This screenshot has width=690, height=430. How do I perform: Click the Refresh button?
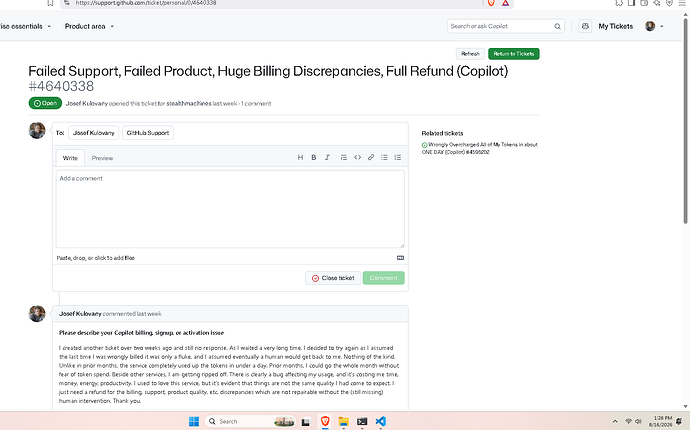(470, 54)
